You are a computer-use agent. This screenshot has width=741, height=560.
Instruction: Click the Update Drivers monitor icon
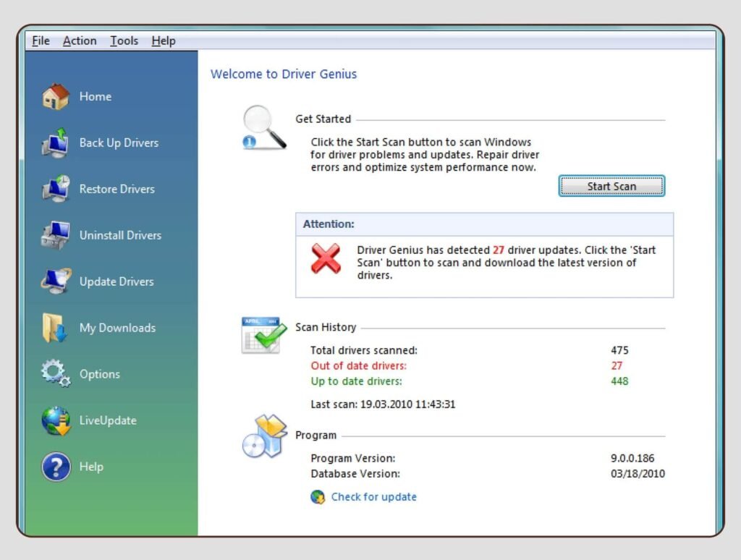tap(56, 281)
